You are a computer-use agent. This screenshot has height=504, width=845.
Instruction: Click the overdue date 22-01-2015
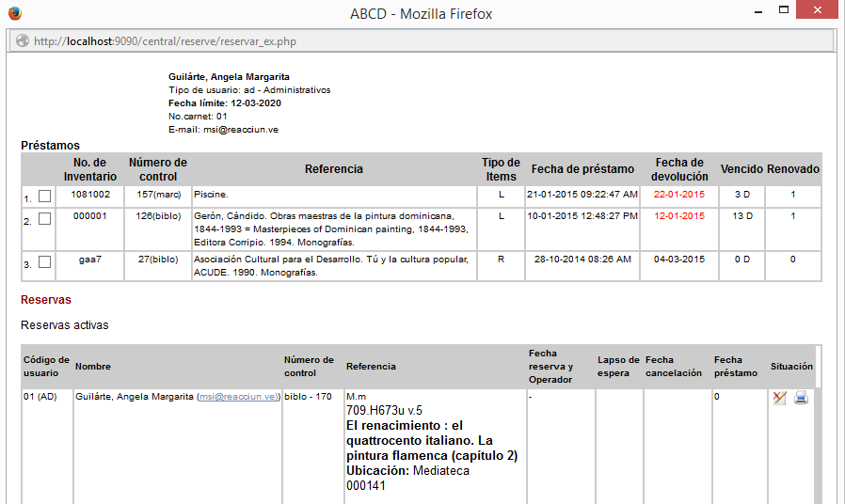pos(679,195)
